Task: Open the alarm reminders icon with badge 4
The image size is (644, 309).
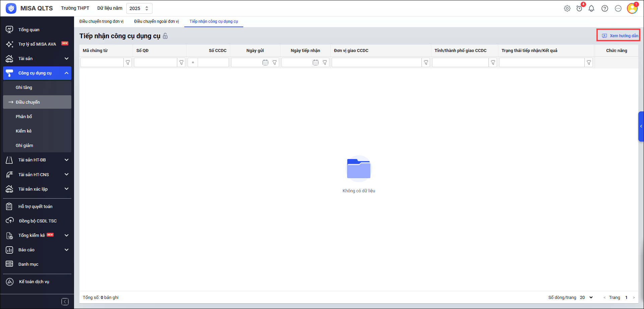Action: 579,8
